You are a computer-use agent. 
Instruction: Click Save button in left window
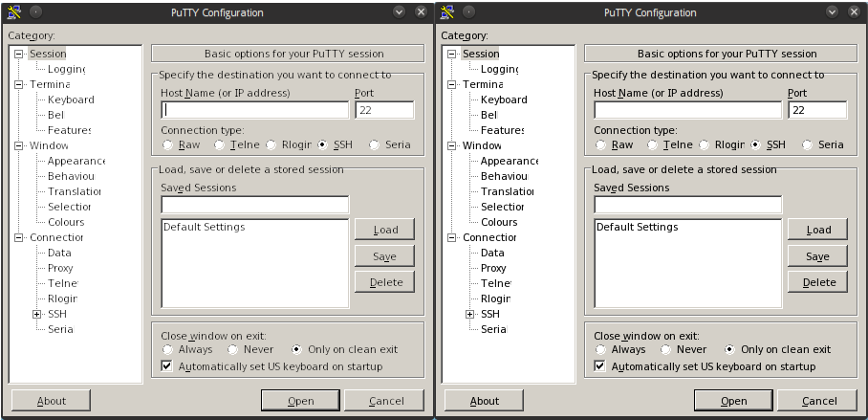tap(384, 256)
